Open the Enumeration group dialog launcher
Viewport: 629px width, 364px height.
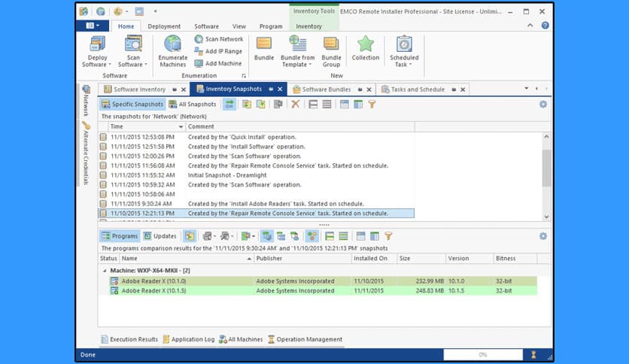pyautogui.click(x=244, y=76)
